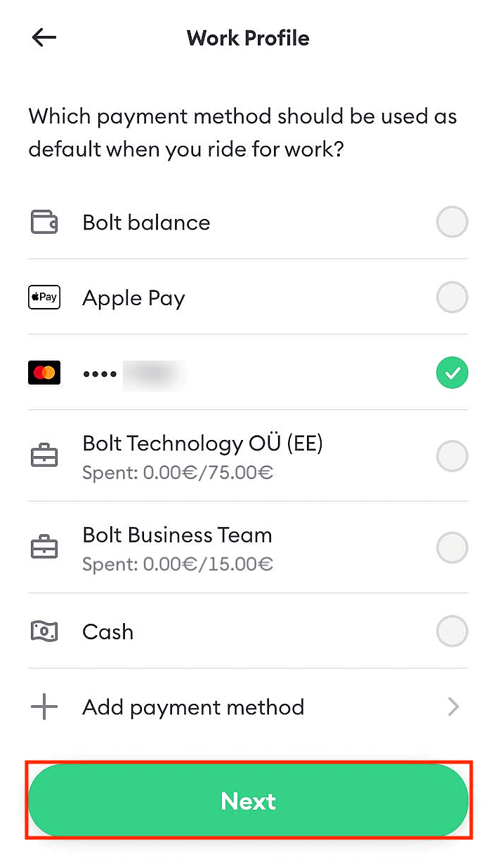Select the Apple Pay radio button
This screenshot has height=868, width=498.
[452, 298]
